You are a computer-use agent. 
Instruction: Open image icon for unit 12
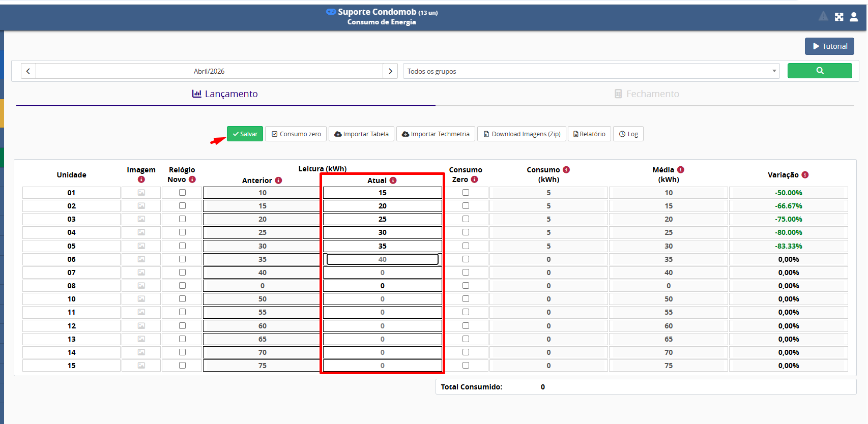[x=141, y=326]
